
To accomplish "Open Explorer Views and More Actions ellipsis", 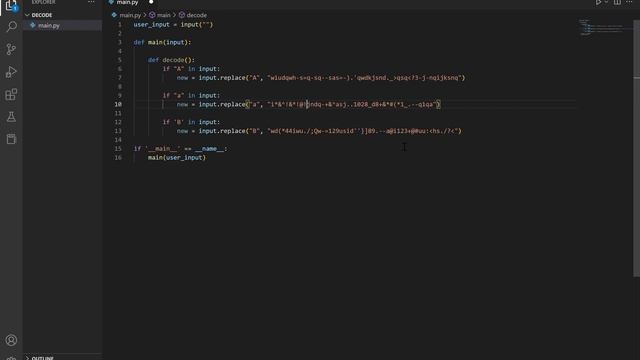I will [91, 2].
